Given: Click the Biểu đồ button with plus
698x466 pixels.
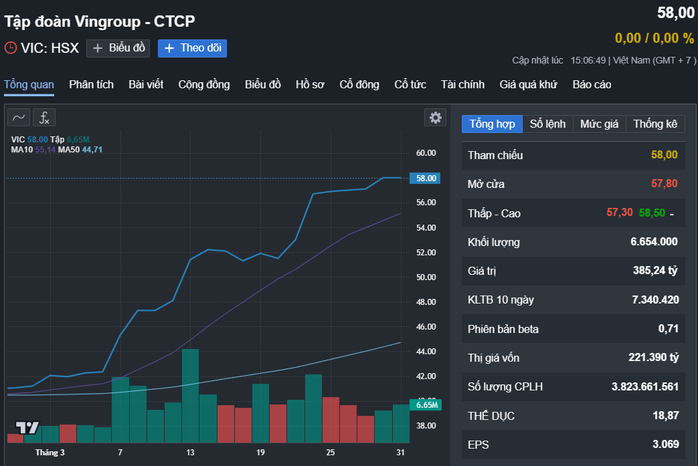Looking at the screenshot, I should coord(118,48).
